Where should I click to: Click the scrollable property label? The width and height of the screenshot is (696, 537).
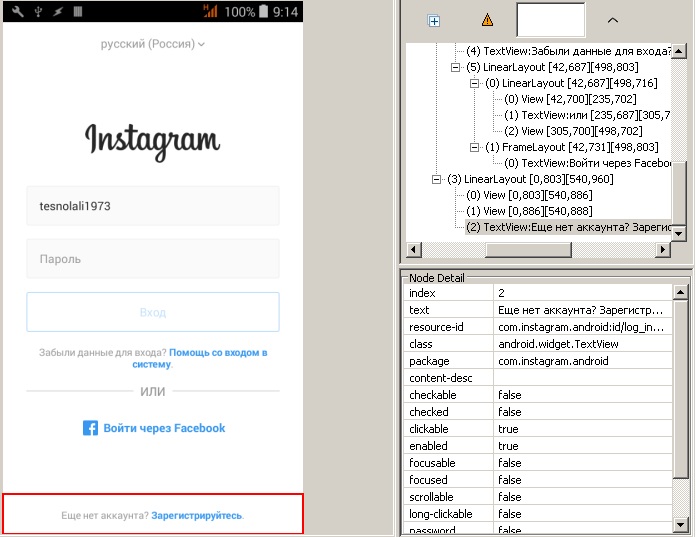(x=431, y=497)
